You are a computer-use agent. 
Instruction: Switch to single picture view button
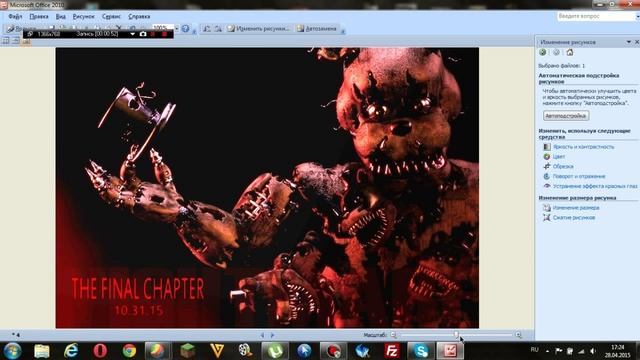(x=26, y=41)
